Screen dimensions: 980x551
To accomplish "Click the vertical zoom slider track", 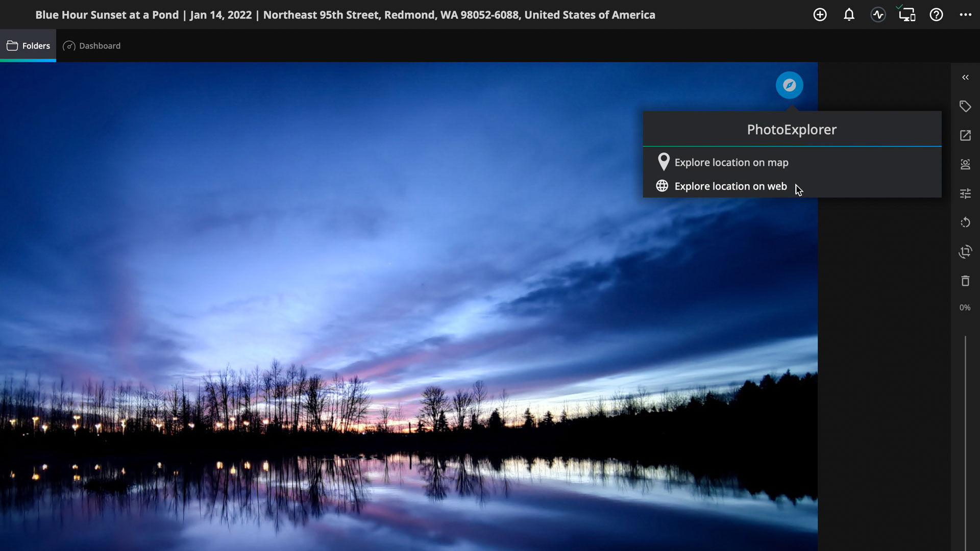I will coord(965,443).
